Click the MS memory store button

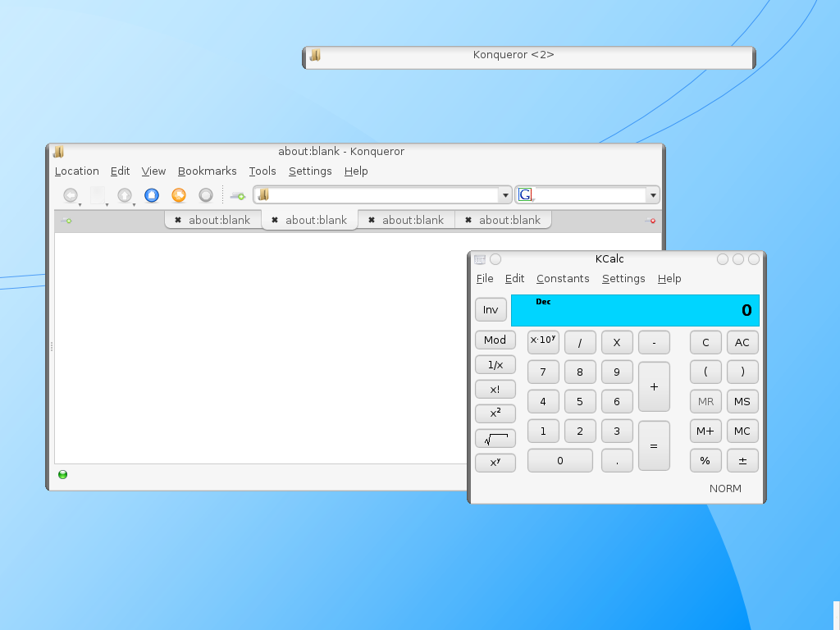[x=742, y=402]
